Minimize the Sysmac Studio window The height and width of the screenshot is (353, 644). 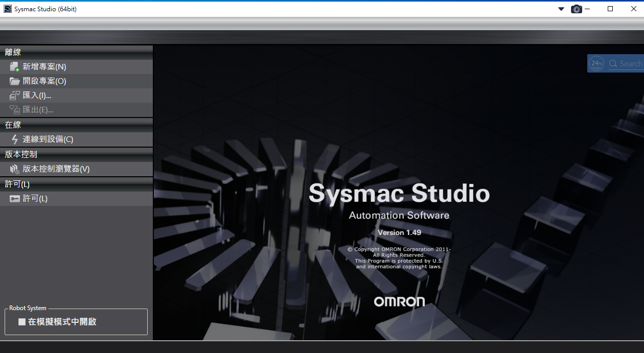pyautogui.click(x=588, y=9)
